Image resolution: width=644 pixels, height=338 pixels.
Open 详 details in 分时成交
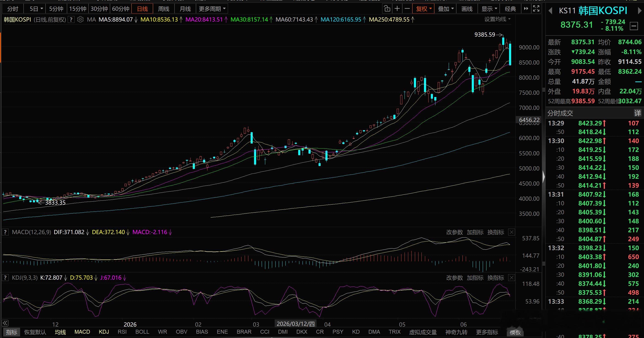point(638,113)
